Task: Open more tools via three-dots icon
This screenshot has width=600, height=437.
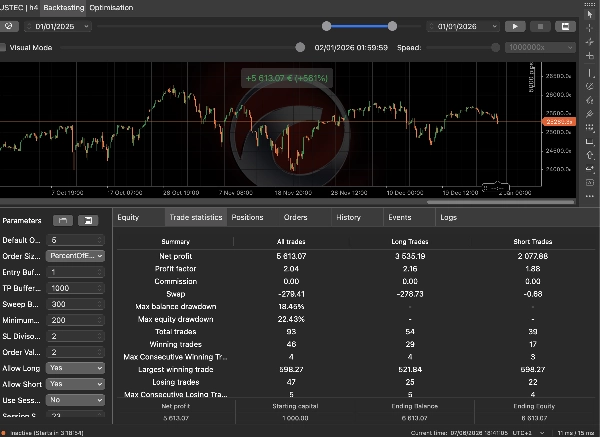Action: [590, 196]
